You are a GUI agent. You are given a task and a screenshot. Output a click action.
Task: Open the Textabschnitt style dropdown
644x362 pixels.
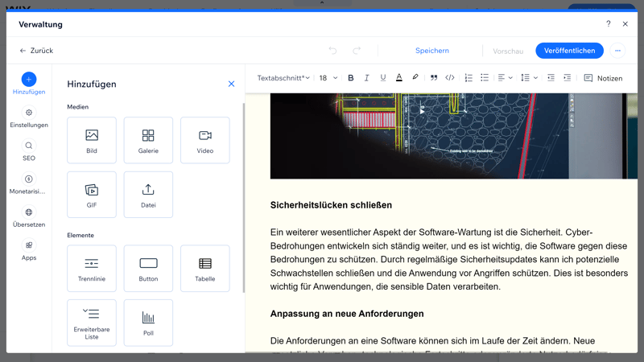283,78
